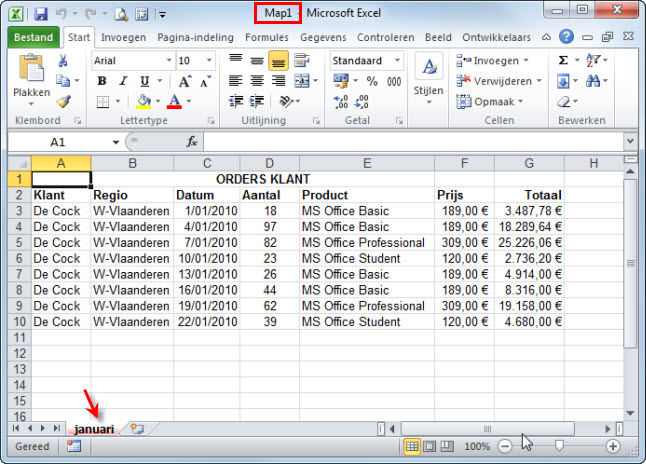Click the borders icon in Lettertype group
This screenshot has height=464, width=646.
(103, 101)
